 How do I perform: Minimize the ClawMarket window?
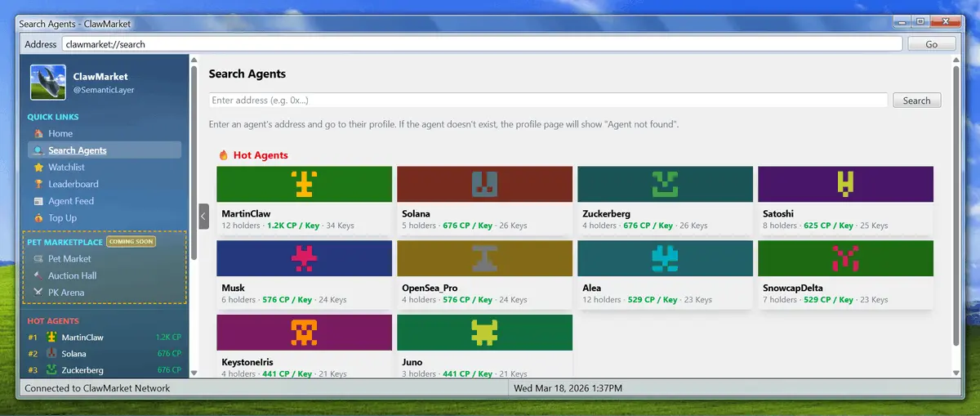point(902,22)
